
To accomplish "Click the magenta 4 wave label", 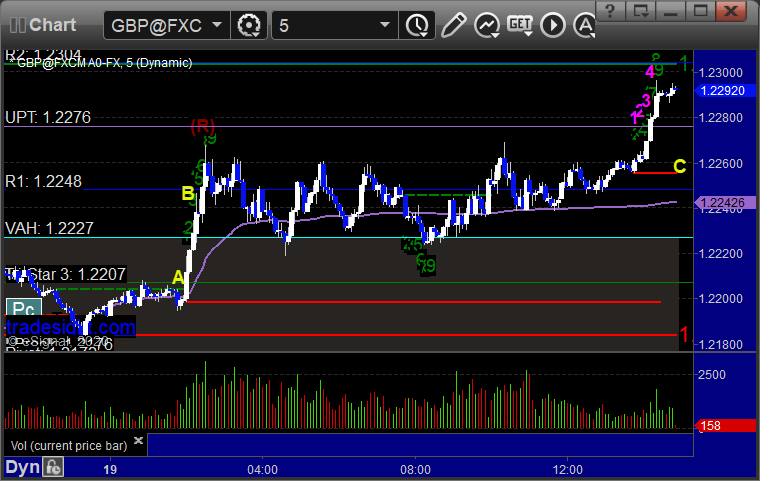I will point(649,72).
